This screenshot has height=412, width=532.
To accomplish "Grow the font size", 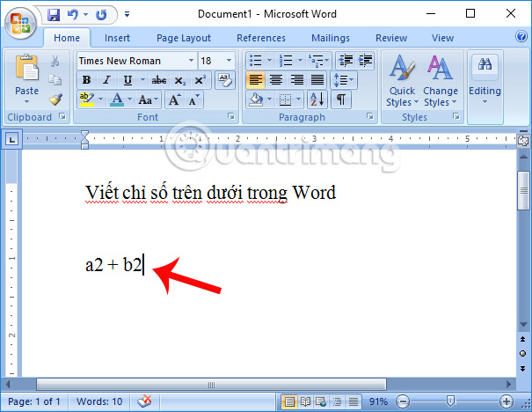I will click(175, 99).
